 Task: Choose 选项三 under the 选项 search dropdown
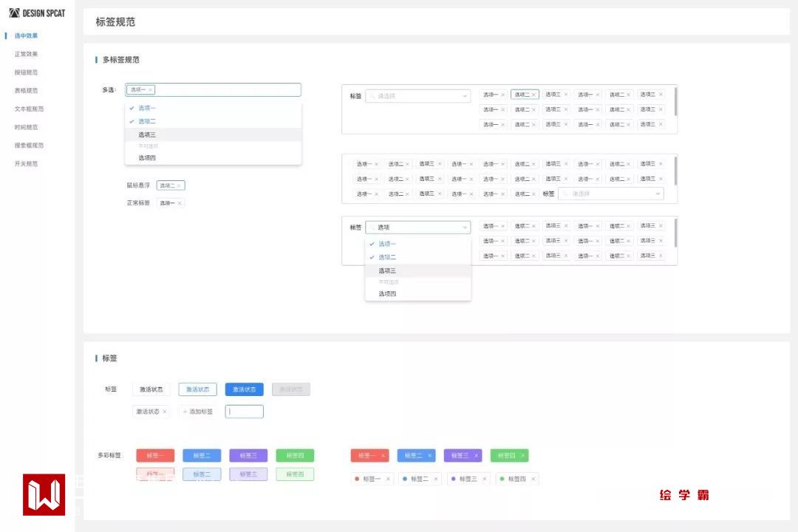[x=417, y=271]
